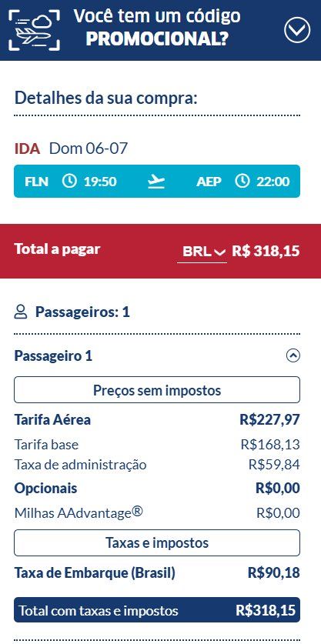
Task: Click the Taxas e impostos button
Action: tap(157, 542)
